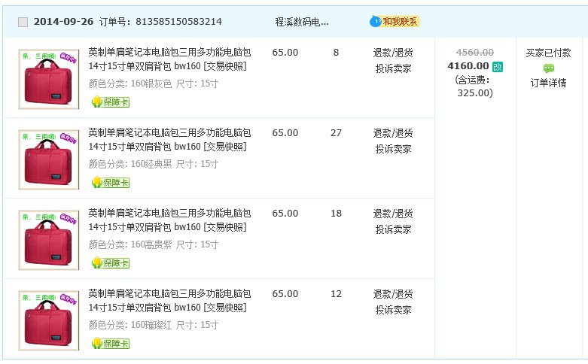Click quantity 12 in 160璀璨红 row
The height and width of the screenshot is (364, 588).
[336, 294]
